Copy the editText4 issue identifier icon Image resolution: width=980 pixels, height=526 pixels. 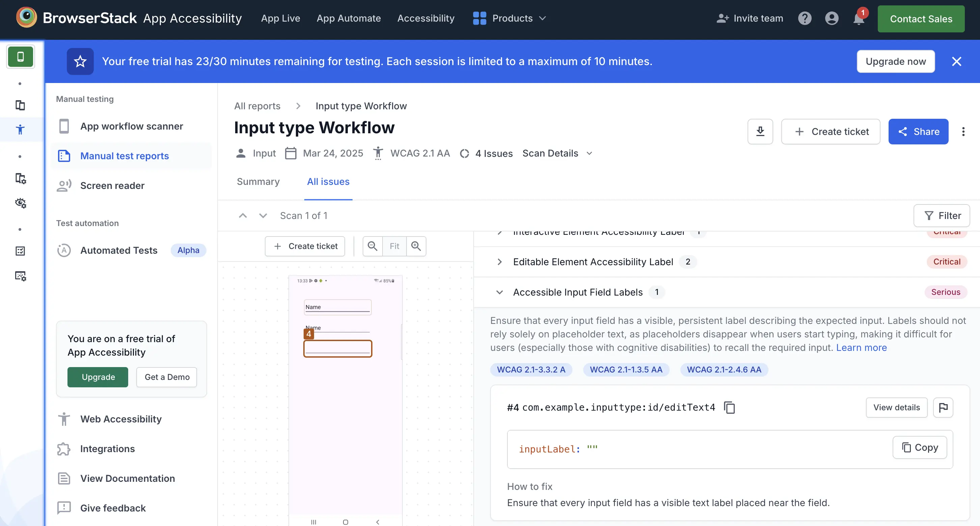point(730,407)
